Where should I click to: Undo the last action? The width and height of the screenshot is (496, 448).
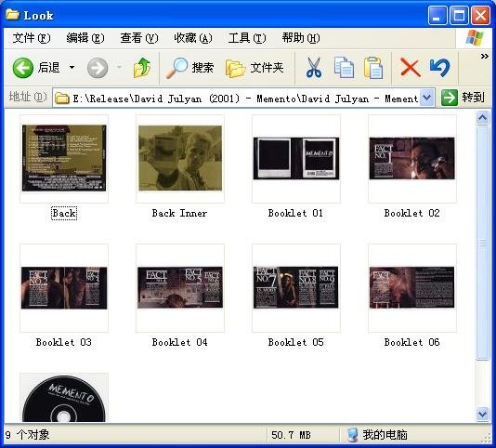pyautogui.click(x=440, y=68)
